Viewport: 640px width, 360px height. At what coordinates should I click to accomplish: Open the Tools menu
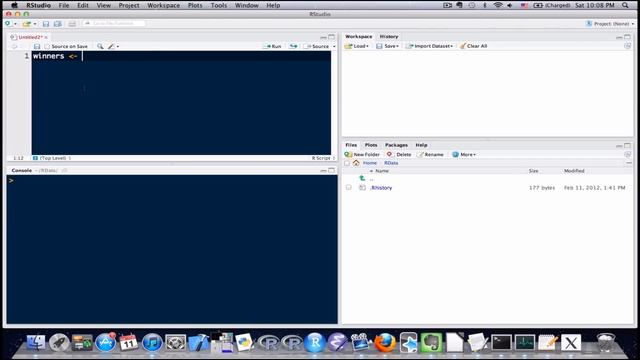point(218,5)
